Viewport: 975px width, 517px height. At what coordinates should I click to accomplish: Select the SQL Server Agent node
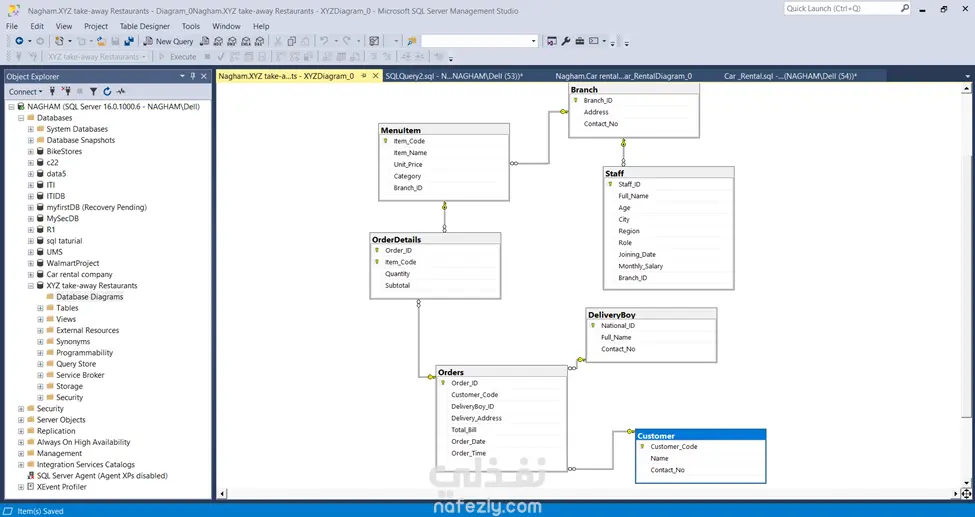[102, 476]
